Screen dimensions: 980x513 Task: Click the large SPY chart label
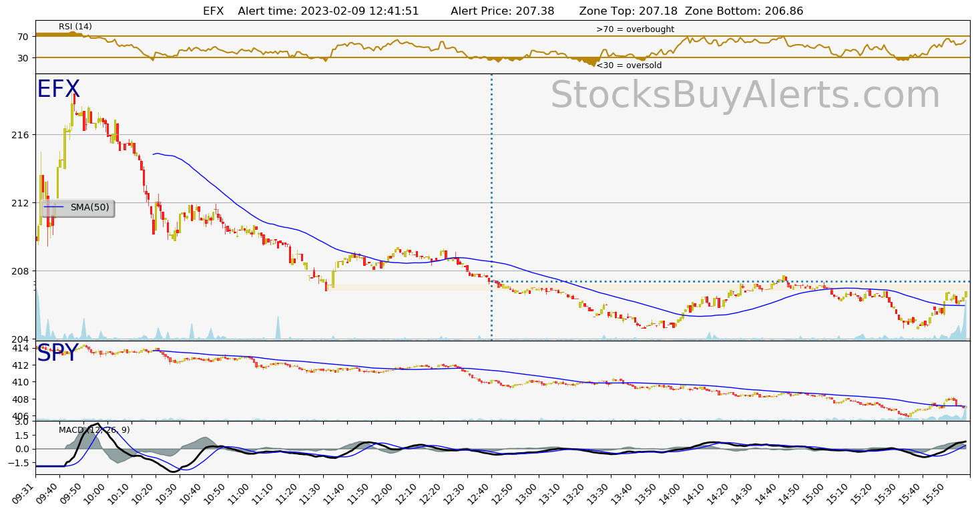pyautogui.click(x=57, y=353)
